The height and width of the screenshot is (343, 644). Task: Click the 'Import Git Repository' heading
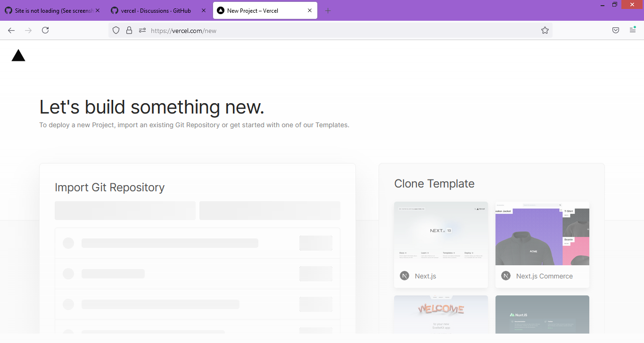[x=110, y=188]
